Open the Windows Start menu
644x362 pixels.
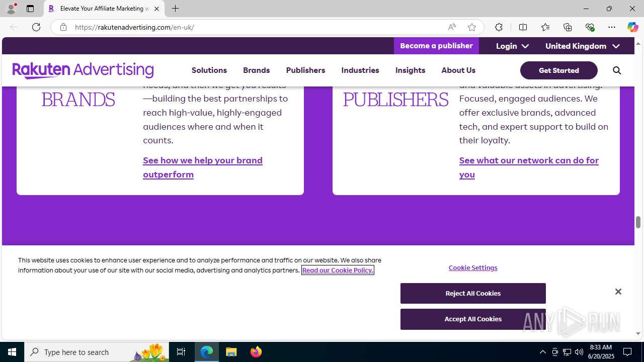(12, 352)
